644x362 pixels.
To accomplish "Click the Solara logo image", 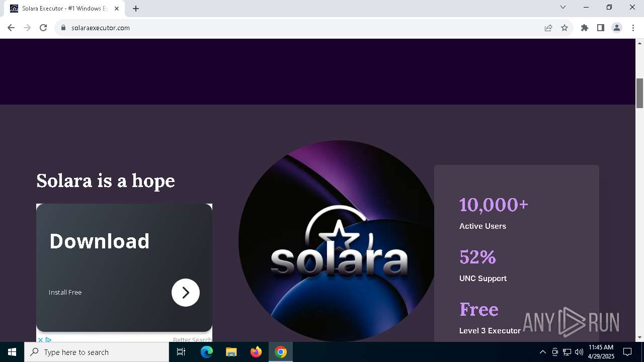I will point(337,241).
